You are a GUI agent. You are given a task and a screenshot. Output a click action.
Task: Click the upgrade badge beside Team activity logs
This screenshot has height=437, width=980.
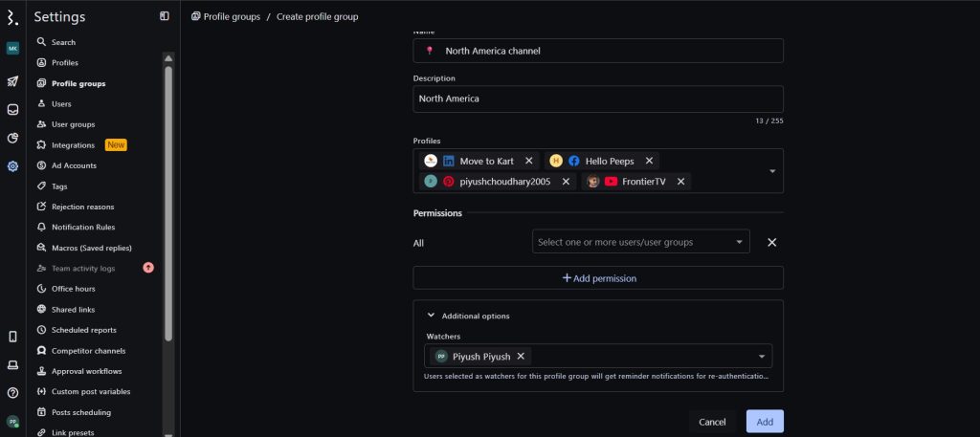[x=148, y=268]
